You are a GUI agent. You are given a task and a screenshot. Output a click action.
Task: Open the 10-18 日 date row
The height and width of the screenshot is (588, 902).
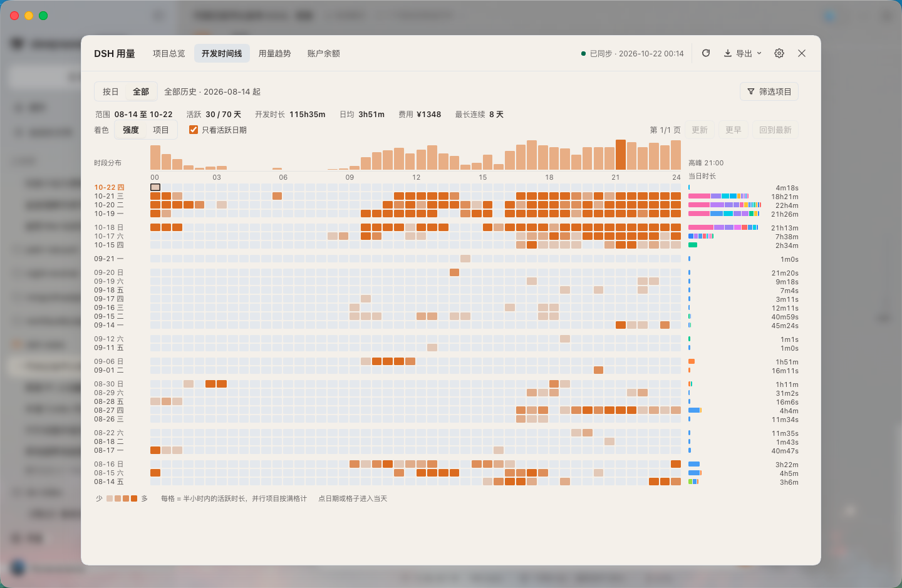(x=109, y=227)
